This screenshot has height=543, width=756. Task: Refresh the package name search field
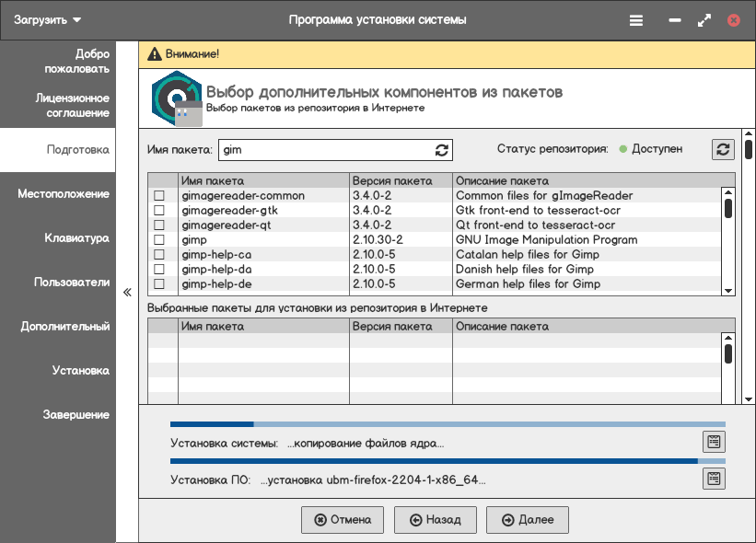(441, 150)
